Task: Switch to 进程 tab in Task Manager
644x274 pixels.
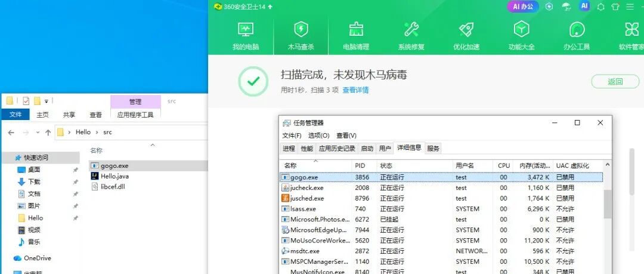Action: click(x=289, y=149)
